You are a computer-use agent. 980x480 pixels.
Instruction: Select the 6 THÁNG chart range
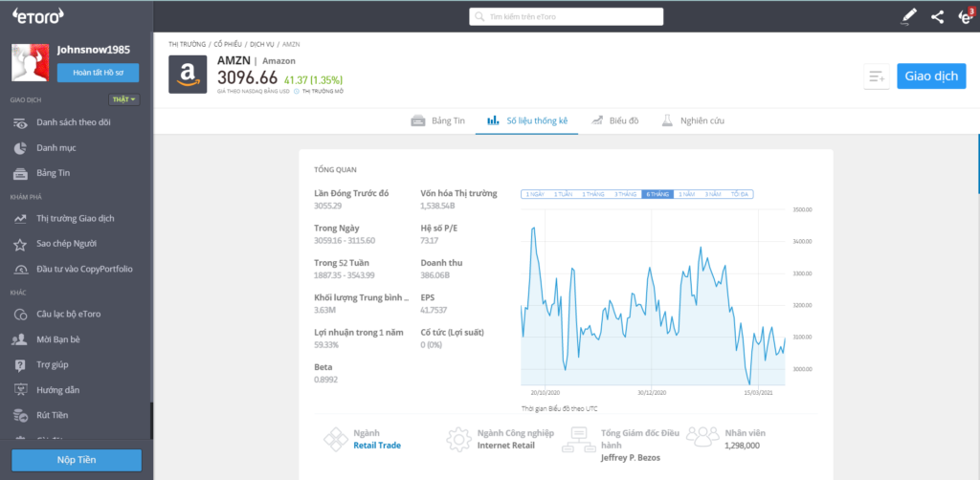point(657,194)
